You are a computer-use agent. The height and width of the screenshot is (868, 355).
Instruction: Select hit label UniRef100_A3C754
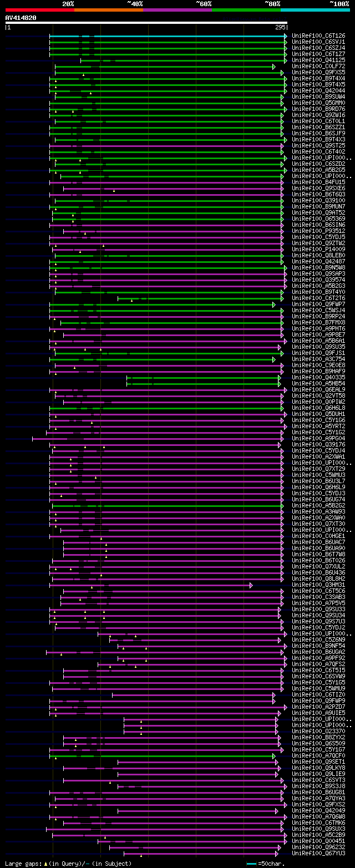point(318,359)
